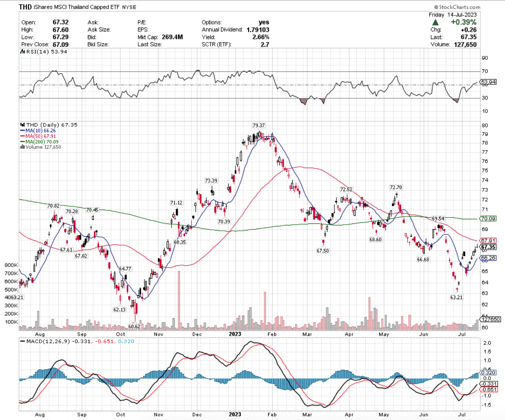Click the 69.54 price label
The height and width of the screenshot is (420, 505).
click(x=438, y=219)
